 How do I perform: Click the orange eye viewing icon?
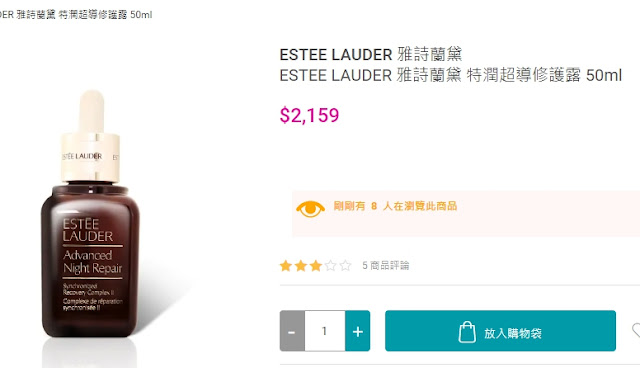[310, 208]
